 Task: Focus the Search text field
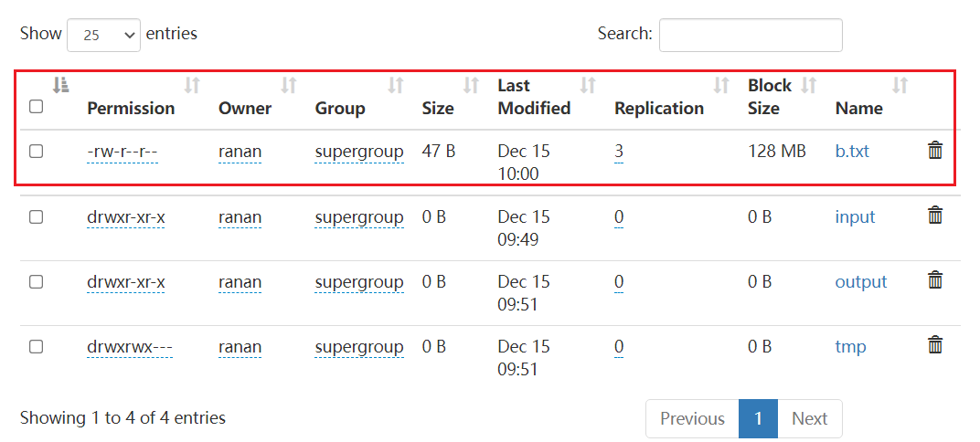[x=750, y=35]
